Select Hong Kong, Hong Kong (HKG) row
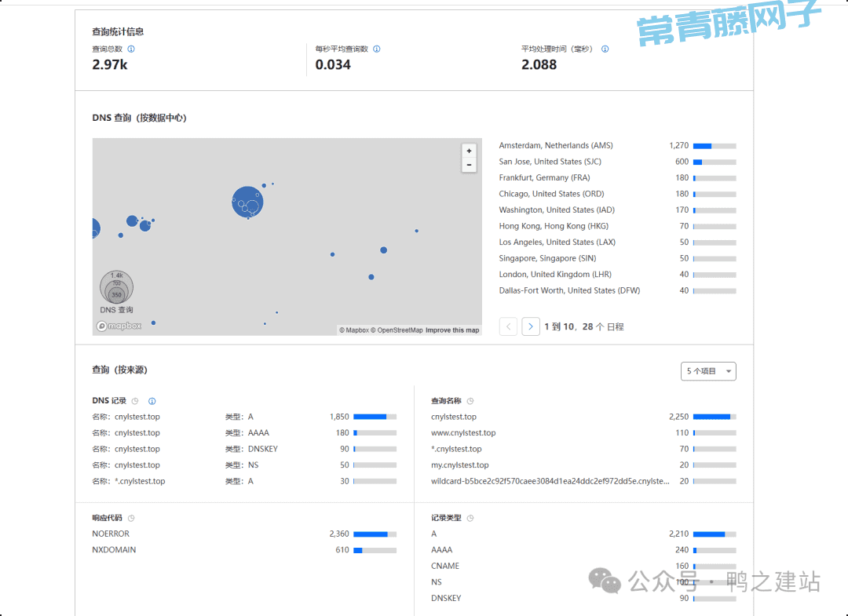848x616 pixels. click(x=617, y=227)
